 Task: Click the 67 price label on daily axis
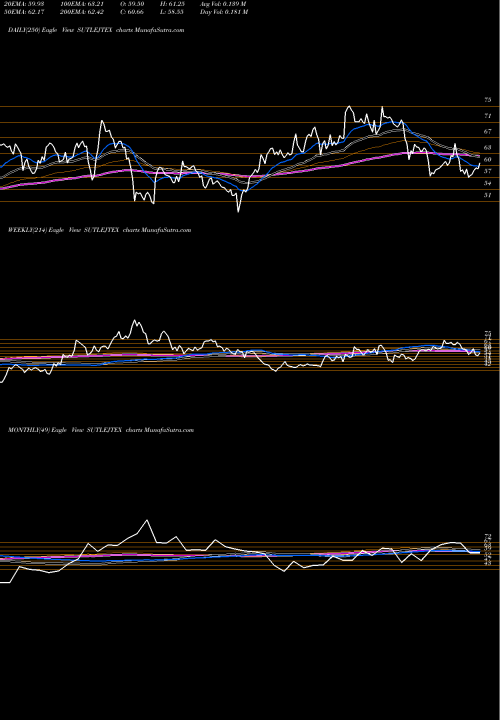(x=488, y=131)
